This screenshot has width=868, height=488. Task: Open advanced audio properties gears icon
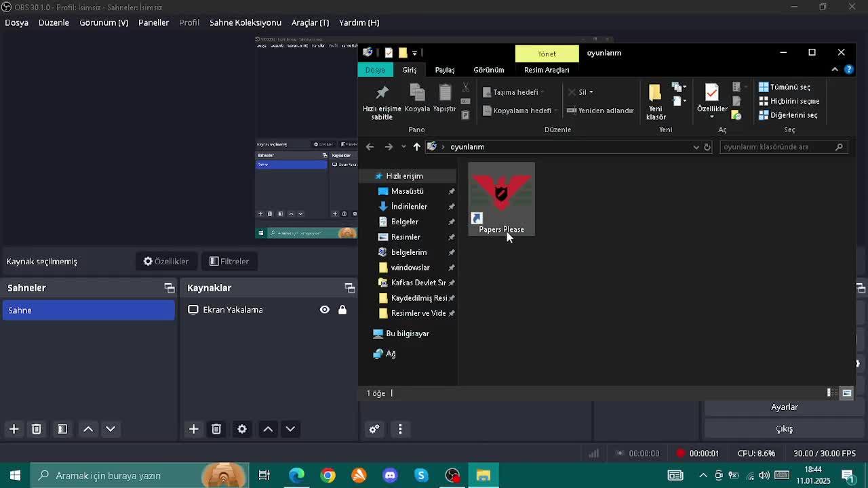pyautogui.click(x=374, y=429)
